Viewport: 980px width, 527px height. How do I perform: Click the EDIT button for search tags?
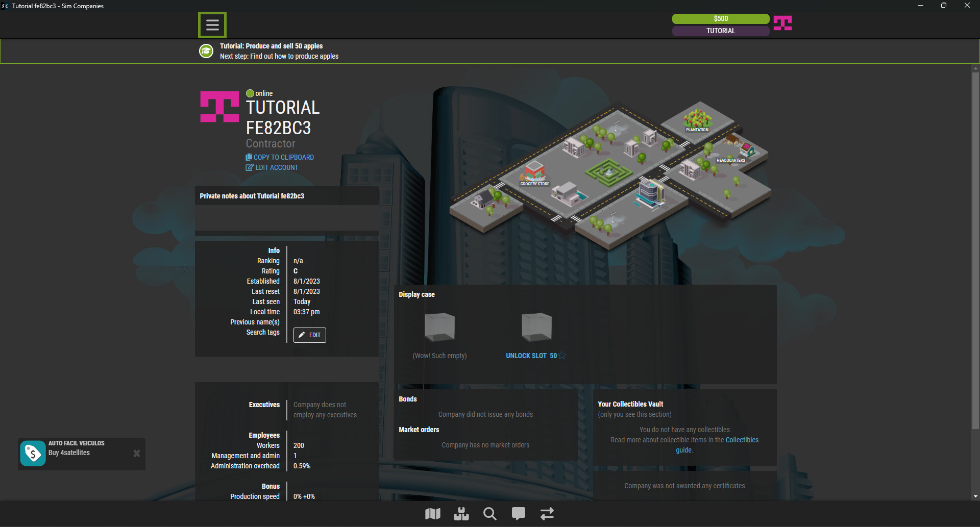(x=309, y=335)
